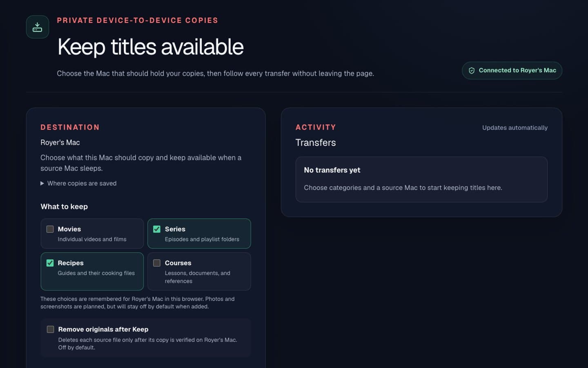The height and width of the screenshot is (368, 588).
Task: Expand "Where copies are saved" disclosure
Action: (x=78, y=184)
